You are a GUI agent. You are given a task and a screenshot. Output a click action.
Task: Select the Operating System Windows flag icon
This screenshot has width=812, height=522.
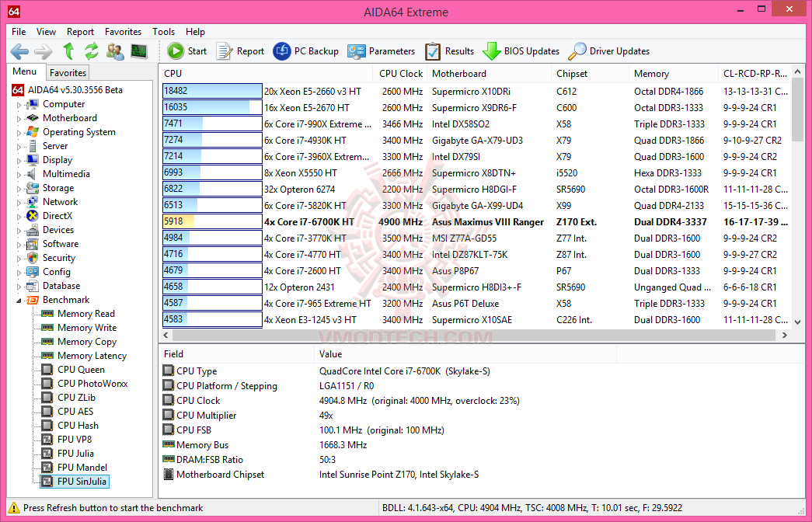tap(33, 132)
